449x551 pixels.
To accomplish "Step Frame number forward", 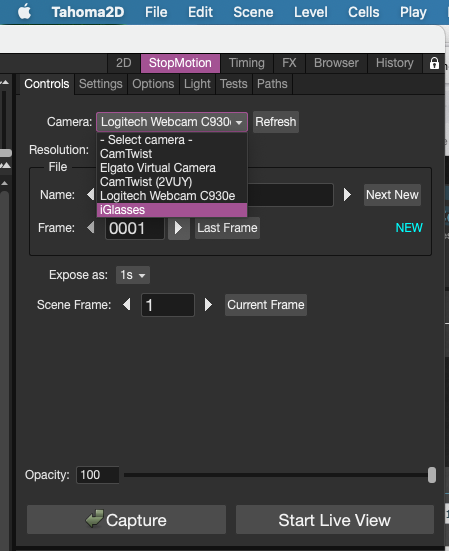I will [x=179, y=228].
